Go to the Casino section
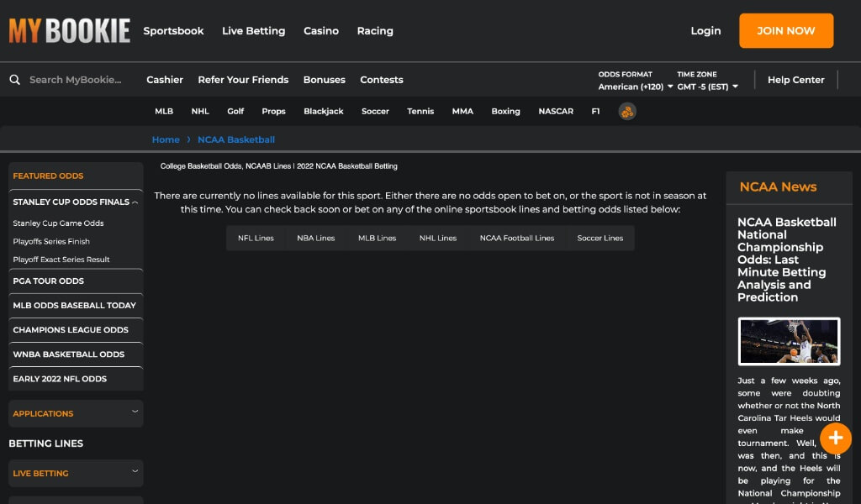The height and width of the screenshot is (504, 861). (x=321, y=31)
